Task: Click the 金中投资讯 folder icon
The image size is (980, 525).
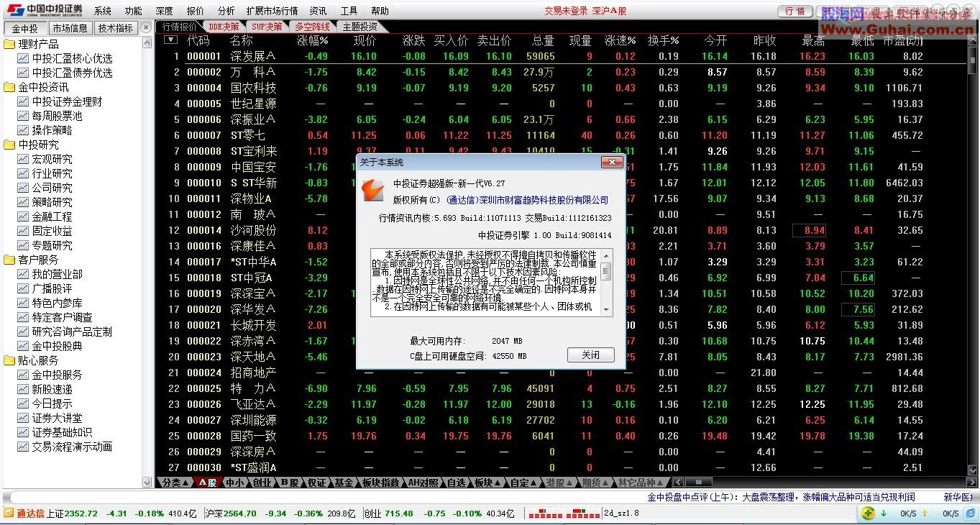Action: point(9,88)
